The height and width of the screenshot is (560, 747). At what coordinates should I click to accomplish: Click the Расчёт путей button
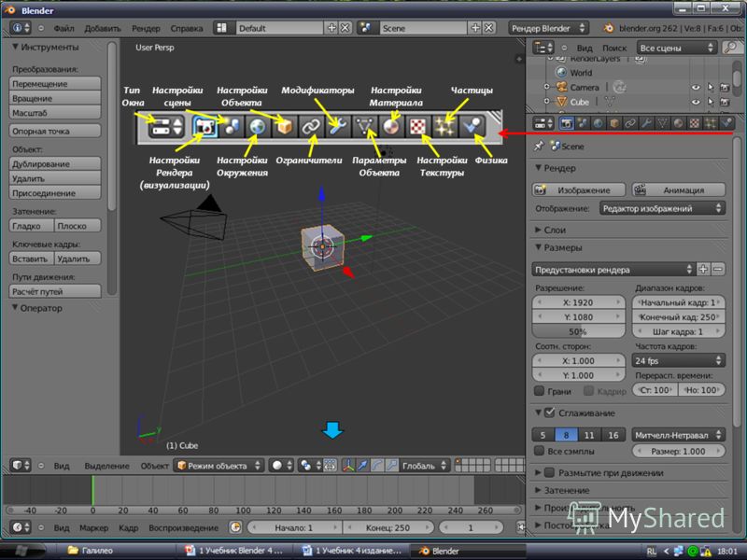(55, 291)
